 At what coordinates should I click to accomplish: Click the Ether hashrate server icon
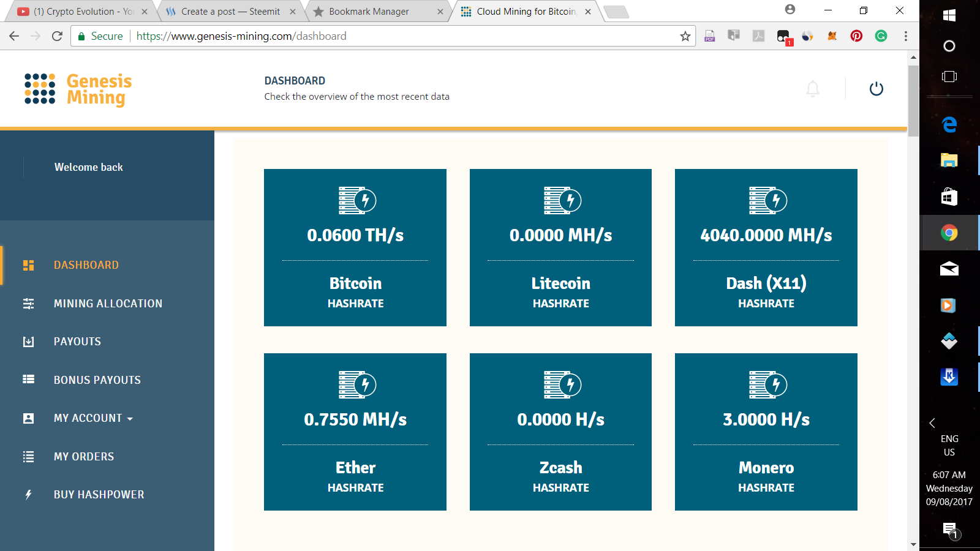(357, 384)
